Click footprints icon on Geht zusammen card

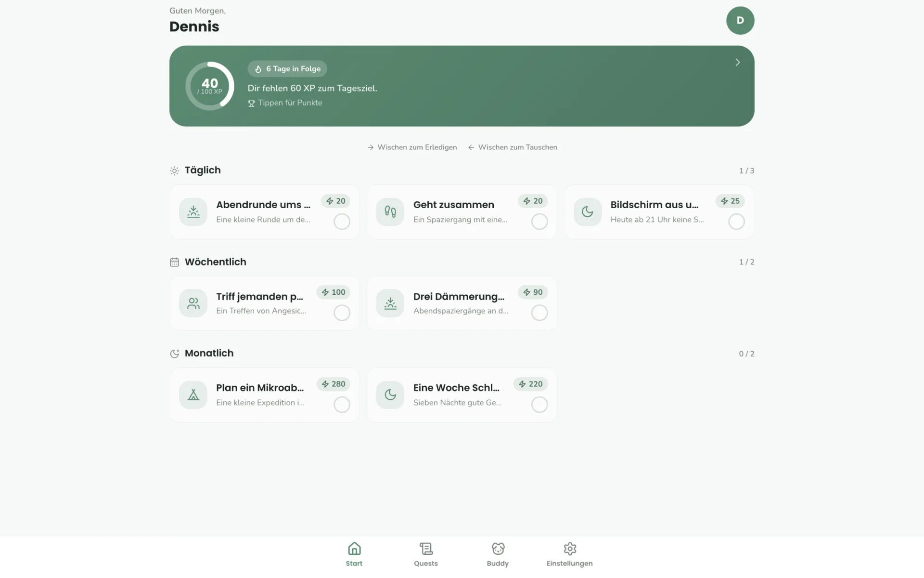pos(390,212)
